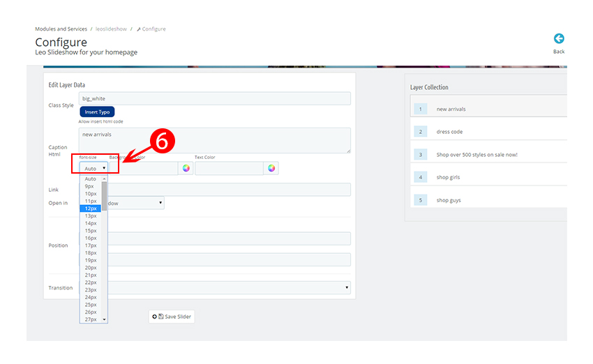Click the font-size list scroll down arrow

(x=105, y=319)
